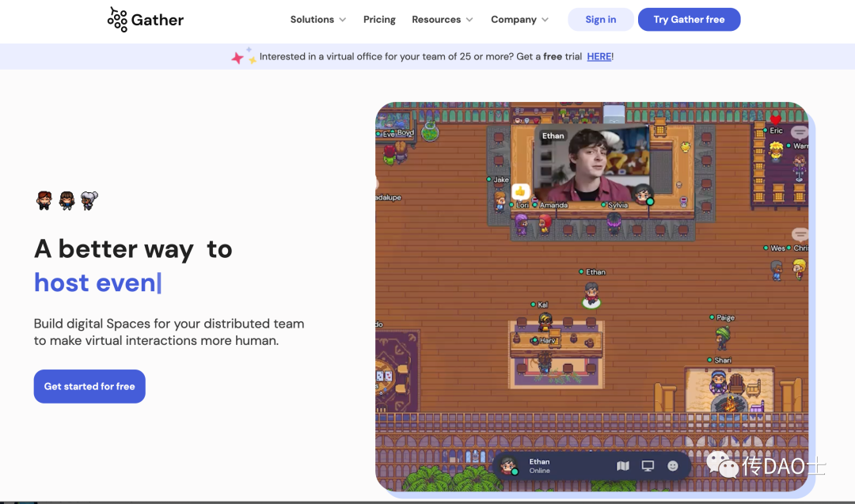The image size is (855, 504).
Task: Click the Try Gather free button
Action: click(689, 20)
